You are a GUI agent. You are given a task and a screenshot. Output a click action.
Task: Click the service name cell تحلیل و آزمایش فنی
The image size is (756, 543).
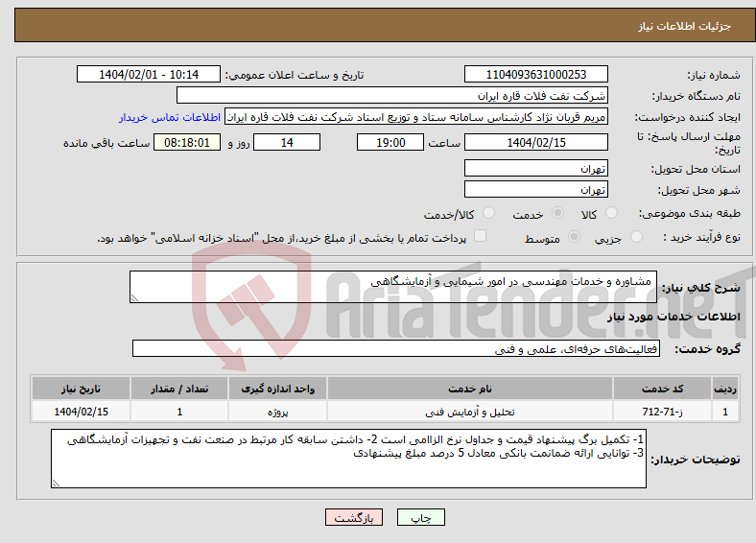pos(469,412)
